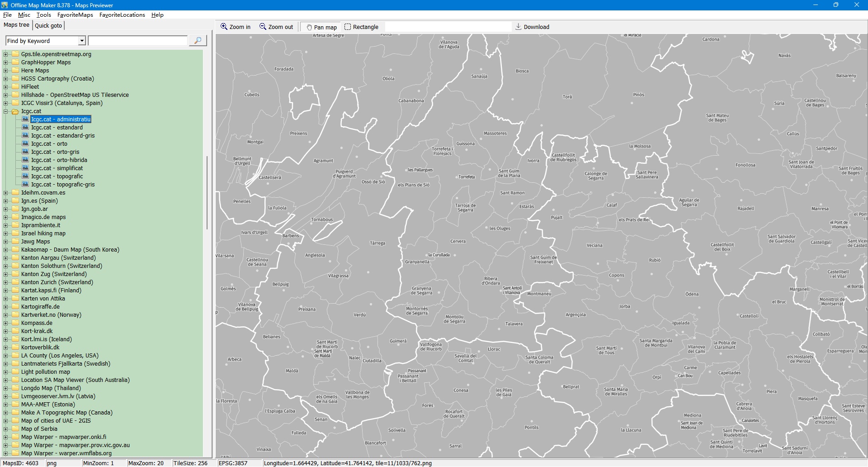Viewport: 868px width, 467px height.
Task: Click the keyword search text field
Action: coord(138,41)
